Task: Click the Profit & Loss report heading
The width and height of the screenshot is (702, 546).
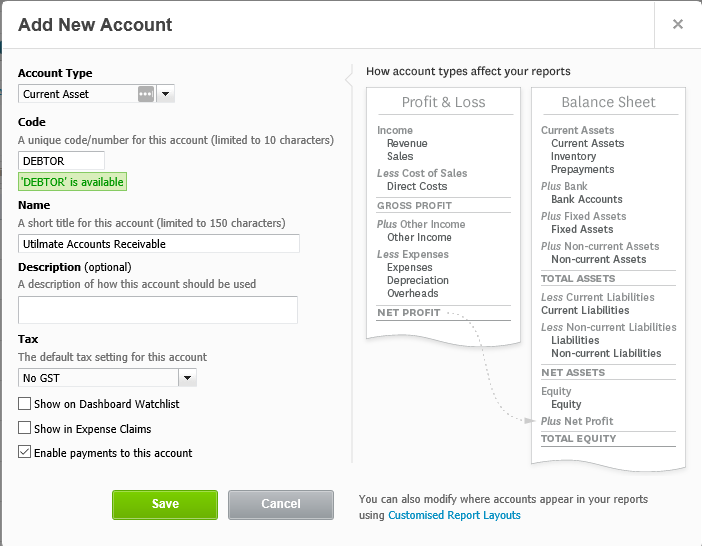Action: coord(443,102)
